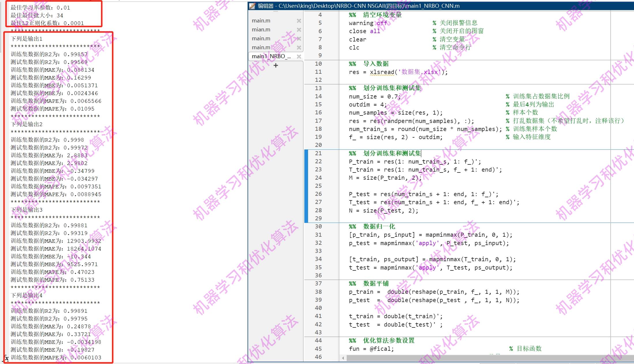This screenshot has width=634, height=364.
Task: Switch to the mian.m tab
Action: coord(261,30)
